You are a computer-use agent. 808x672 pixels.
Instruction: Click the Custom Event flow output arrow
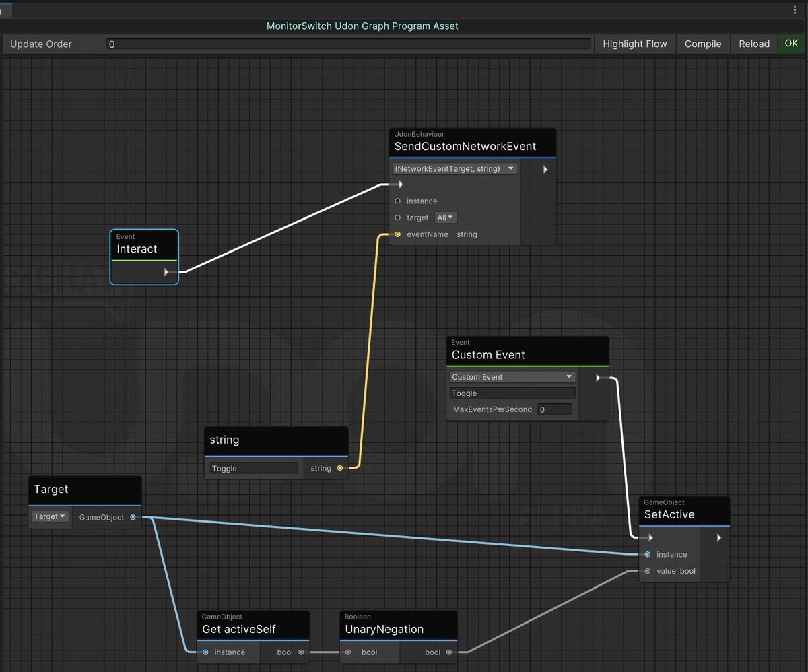pyautogui.click(x=598, y=378)
